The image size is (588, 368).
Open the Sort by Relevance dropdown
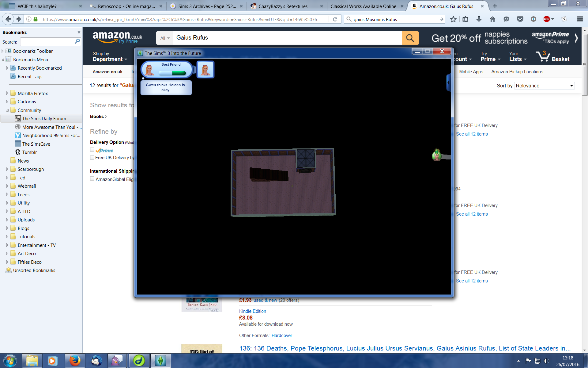click(x=545, y=86)
